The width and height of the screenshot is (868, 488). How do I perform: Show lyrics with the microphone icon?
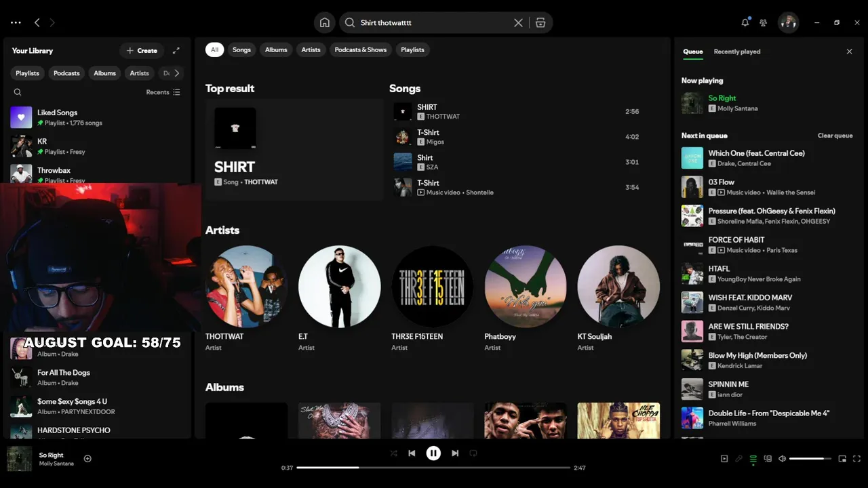738,459
